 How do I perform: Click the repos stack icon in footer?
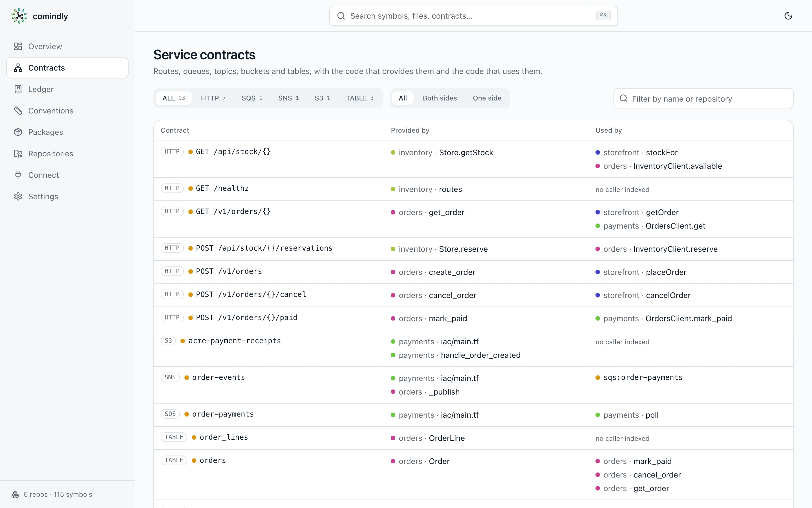tap(16, 494)
